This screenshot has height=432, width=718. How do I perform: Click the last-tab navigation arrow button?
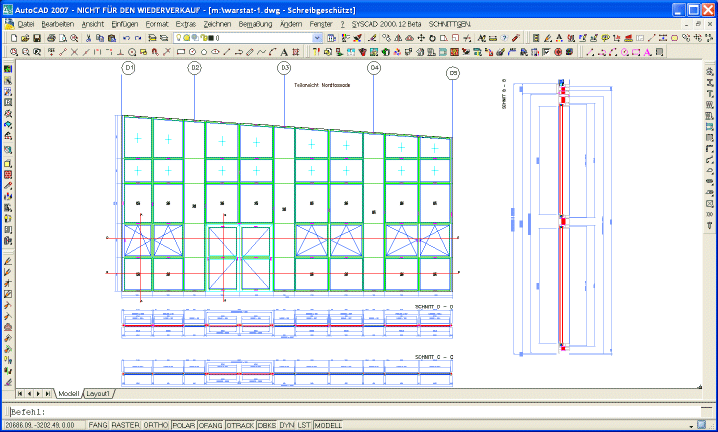click(48, 394)
